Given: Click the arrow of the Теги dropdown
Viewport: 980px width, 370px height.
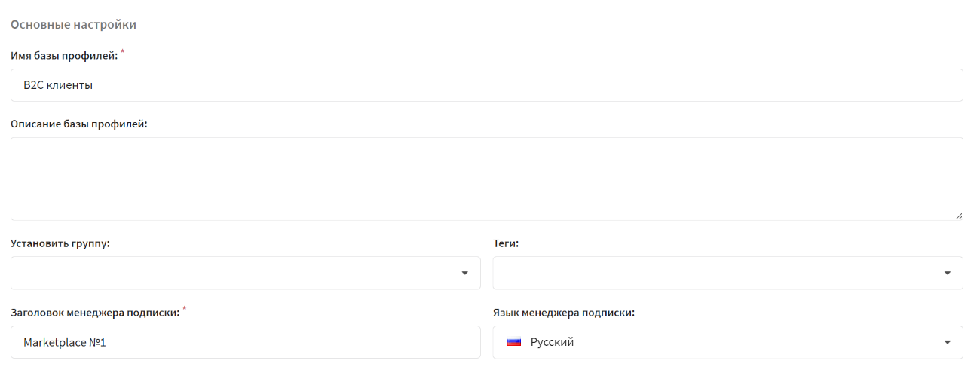Looking at the screenshot, I should pos(948,273).
